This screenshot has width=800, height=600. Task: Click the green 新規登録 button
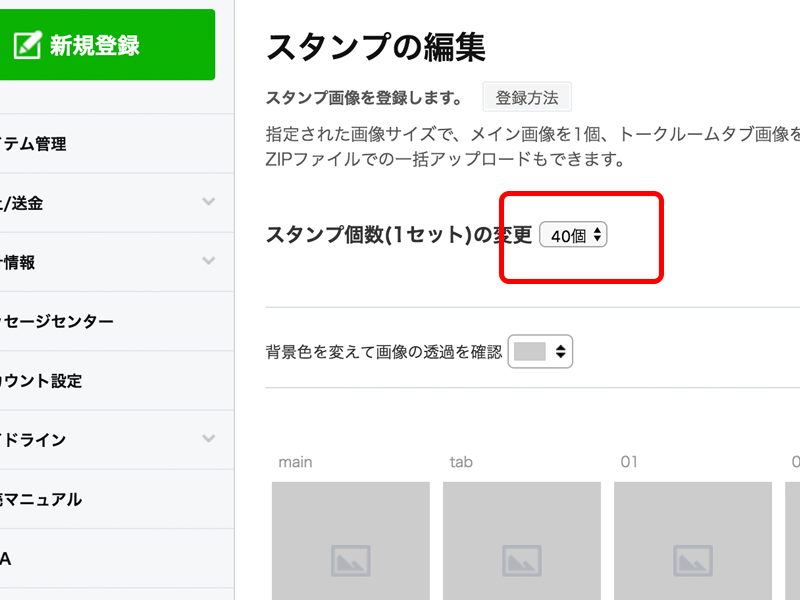coord(107,45)
